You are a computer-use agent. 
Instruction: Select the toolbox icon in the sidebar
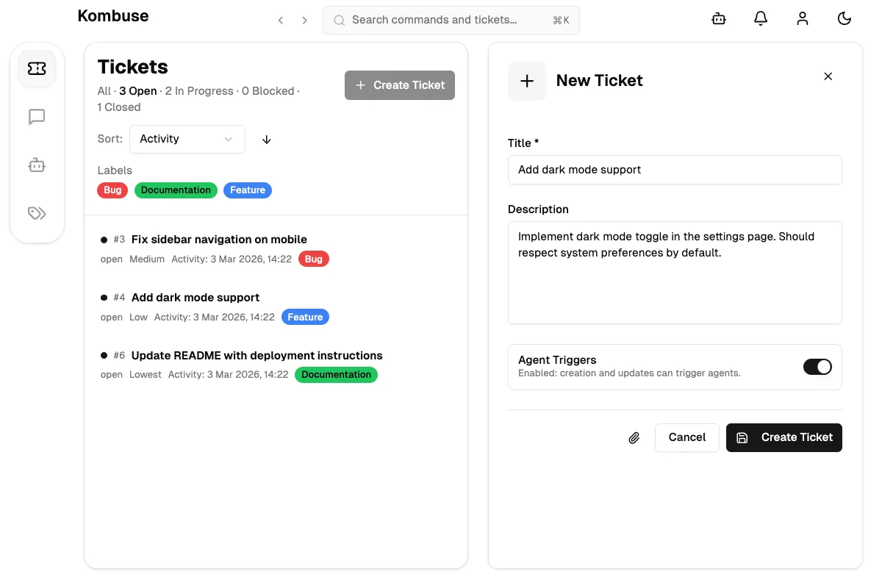pos(37,165)
